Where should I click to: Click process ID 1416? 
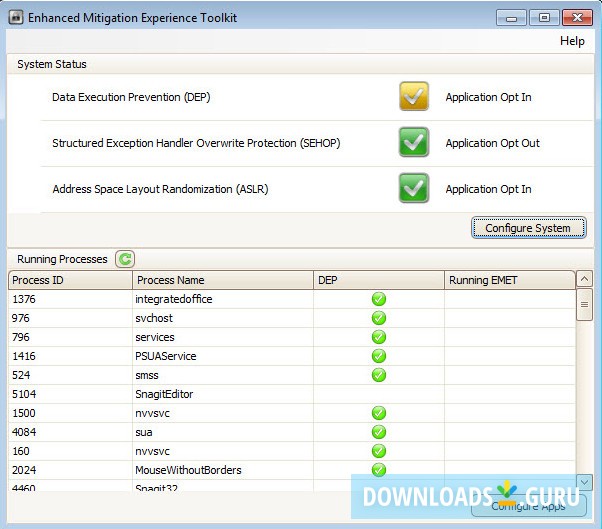[x=24, y=356]
